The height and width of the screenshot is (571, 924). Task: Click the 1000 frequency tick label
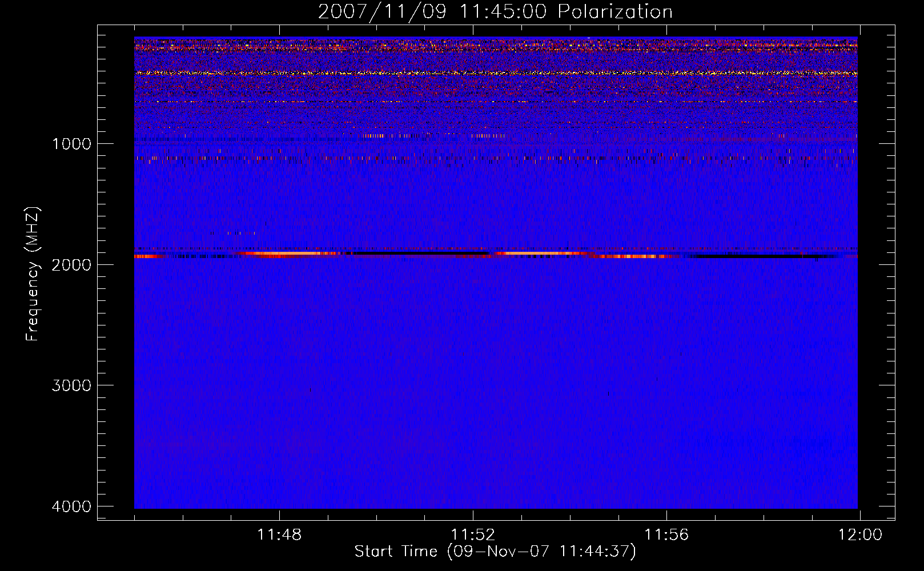(71, 143)
